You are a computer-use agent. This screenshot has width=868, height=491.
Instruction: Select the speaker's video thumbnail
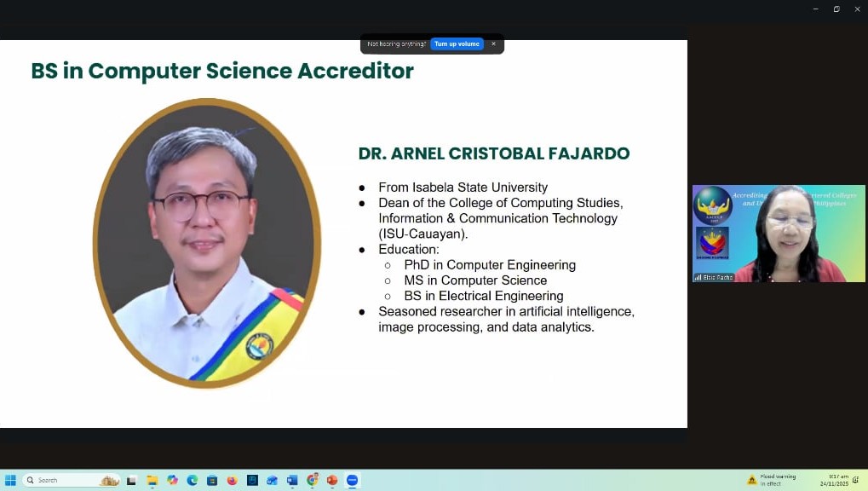(x=779, y=233)
